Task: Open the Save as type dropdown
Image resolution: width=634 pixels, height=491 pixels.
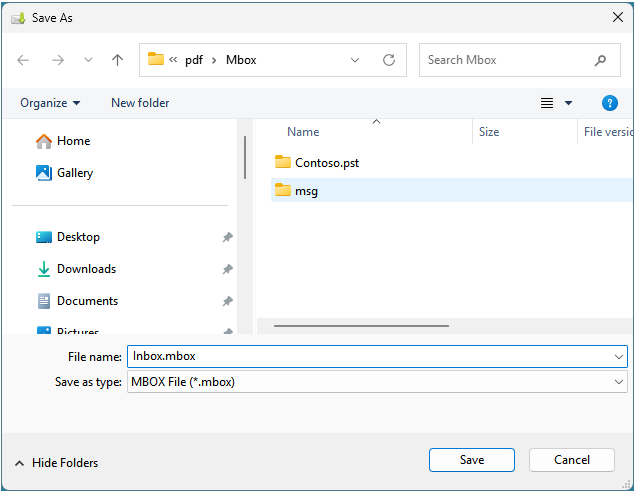Action: (618, 382)
